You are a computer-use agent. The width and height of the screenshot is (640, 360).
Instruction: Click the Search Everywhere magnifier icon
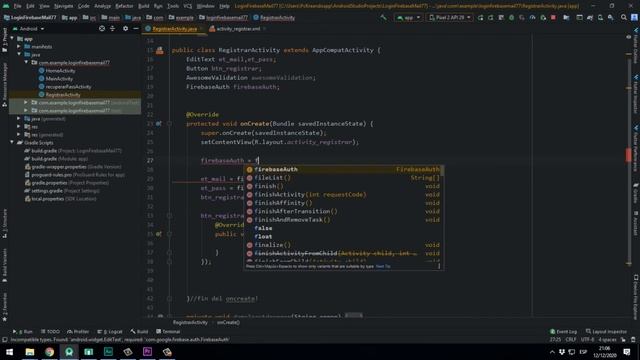click(x=624, y=18)
